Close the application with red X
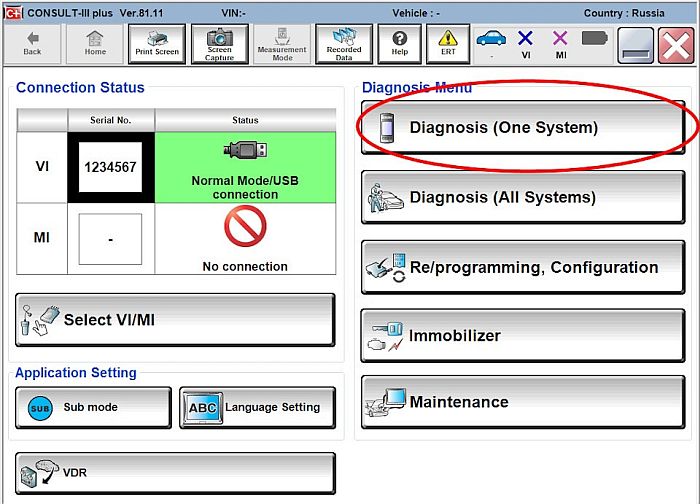This screenshot has height=504, width=700. (x=676, y=45)
